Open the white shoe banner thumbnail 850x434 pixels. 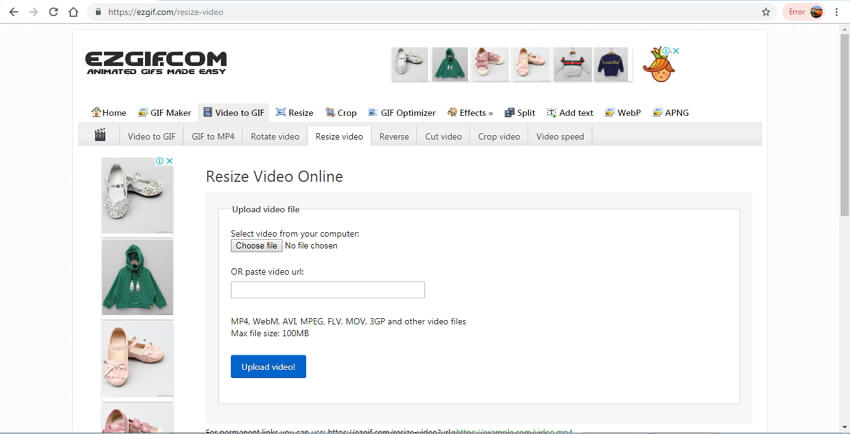point(410,64)
